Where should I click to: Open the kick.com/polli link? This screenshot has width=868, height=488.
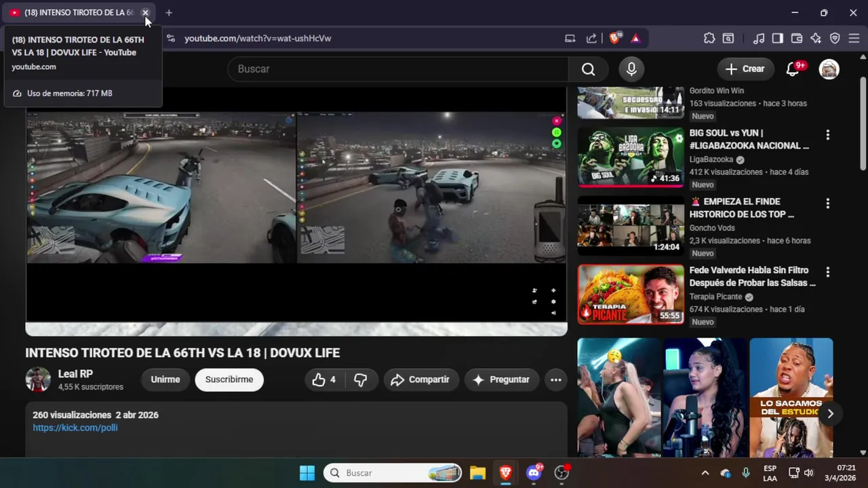pos(75,428)
